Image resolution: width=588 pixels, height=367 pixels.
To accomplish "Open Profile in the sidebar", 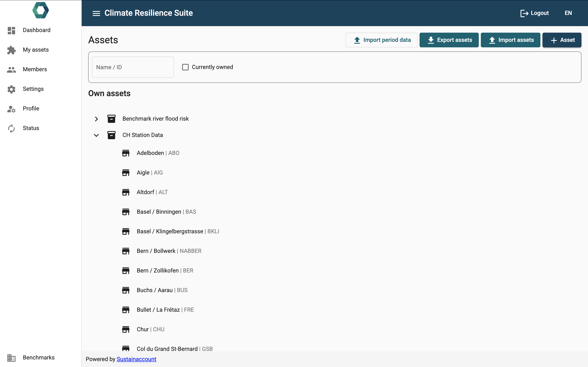I will pyautogui.click(x=31, y=109).
